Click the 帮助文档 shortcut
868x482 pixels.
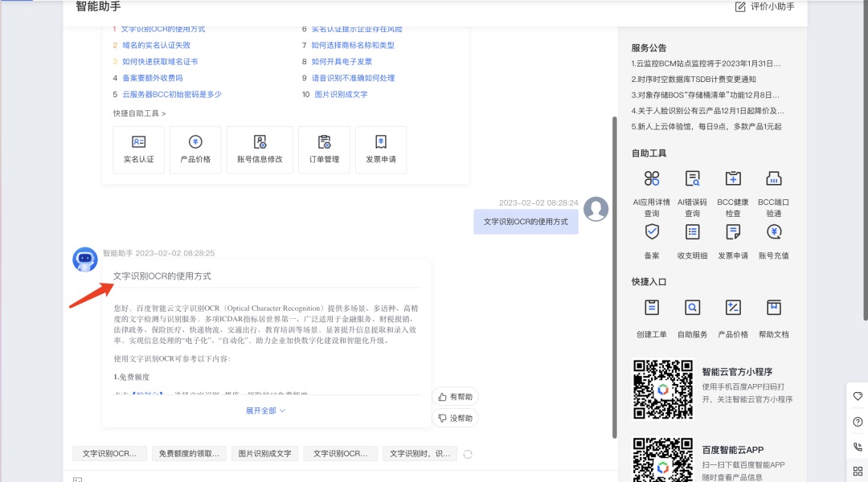coord(773,318)
